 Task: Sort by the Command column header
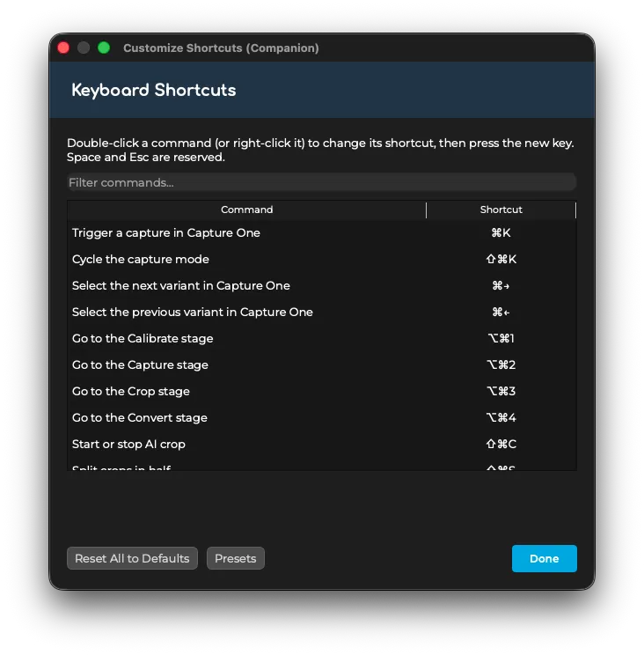tap(246, 210)
